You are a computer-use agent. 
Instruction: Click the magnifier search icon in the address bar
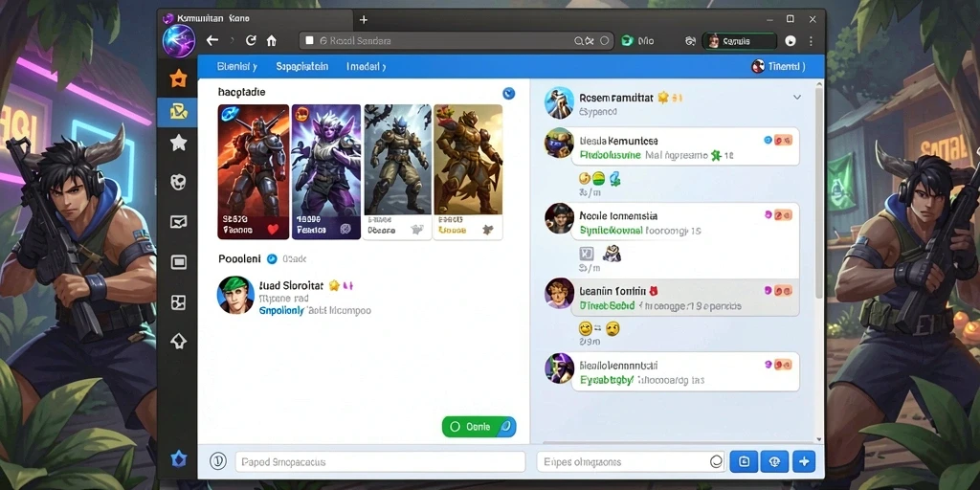580,40
